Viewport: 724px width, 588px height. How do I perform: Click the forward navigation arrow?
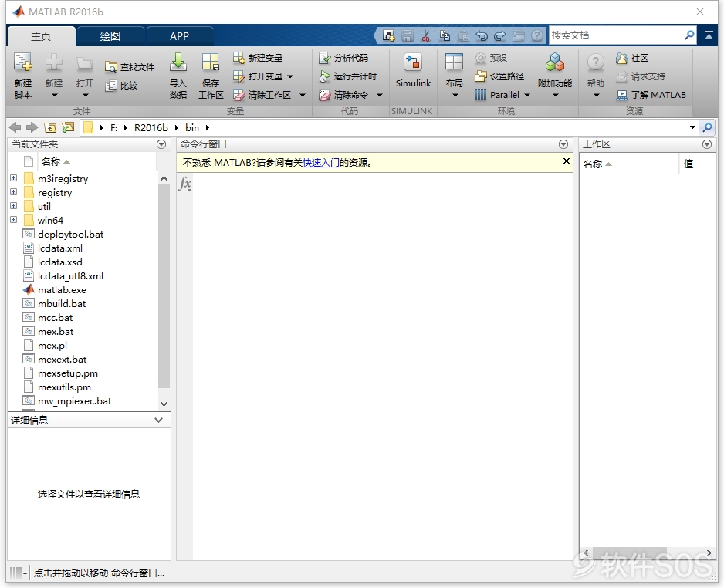32,128
